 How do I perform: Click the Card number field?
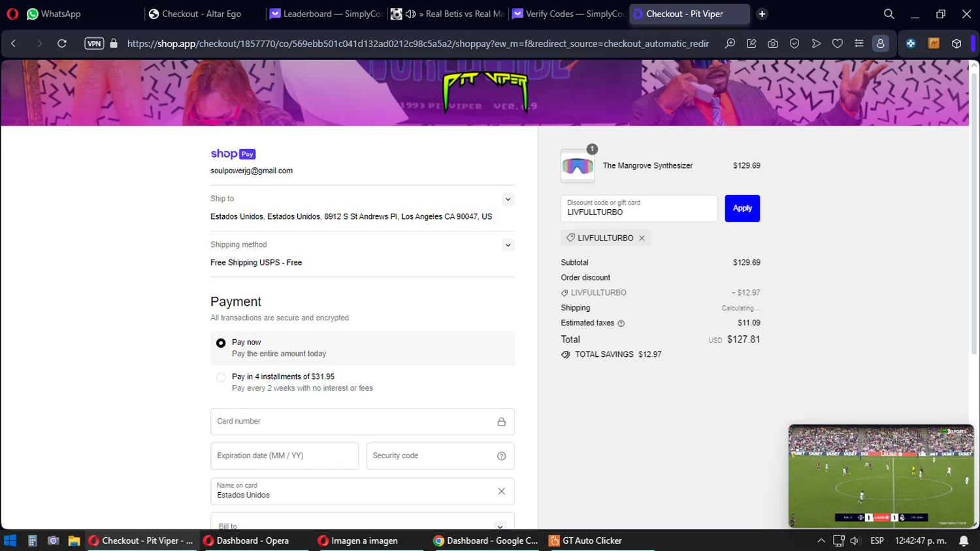(362, 422)
